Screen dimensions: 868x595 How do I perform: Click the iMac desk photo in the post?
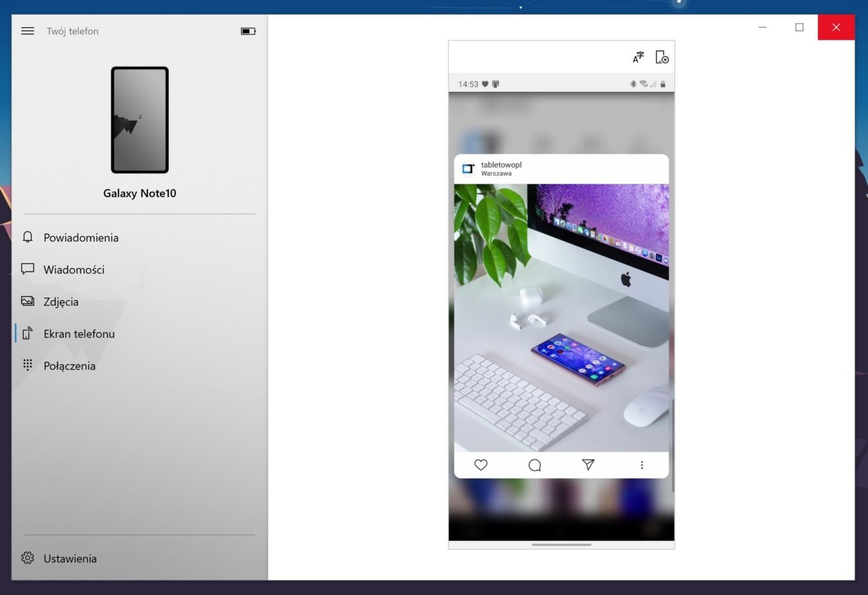(561, 318)
